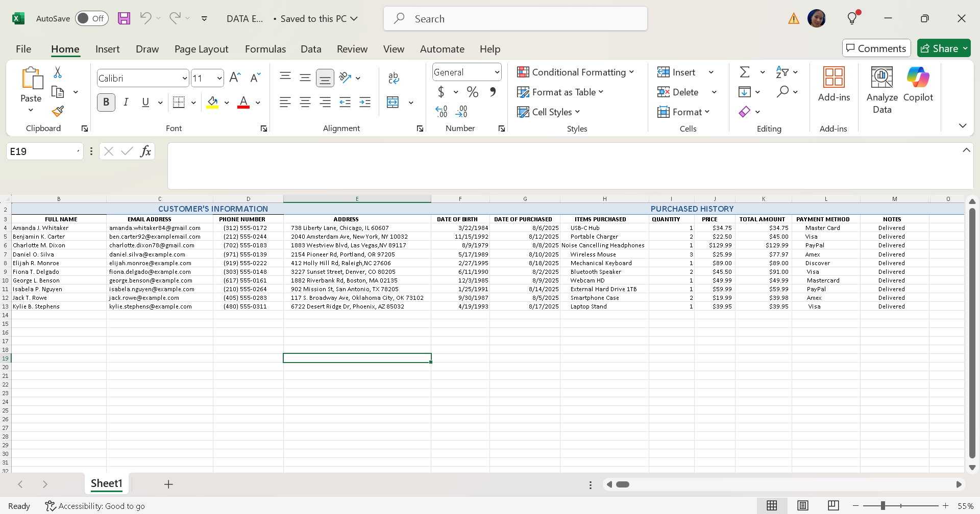
Task: Click the Merge and Center icon
Action: tap(393, 102)
